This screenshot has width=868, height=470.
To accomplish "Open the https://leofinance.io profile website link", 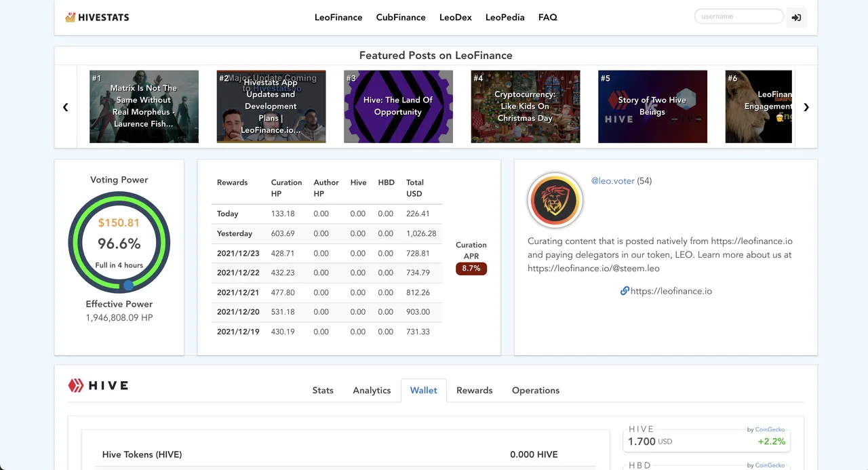I will click(x=671, y=291).
